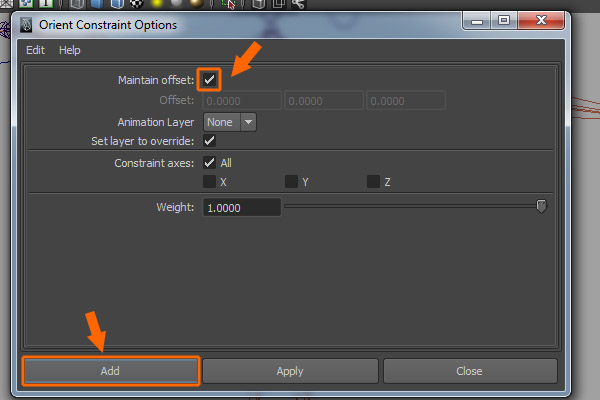Click the overlapping squares icon in toolbar

tap(278, 4)
